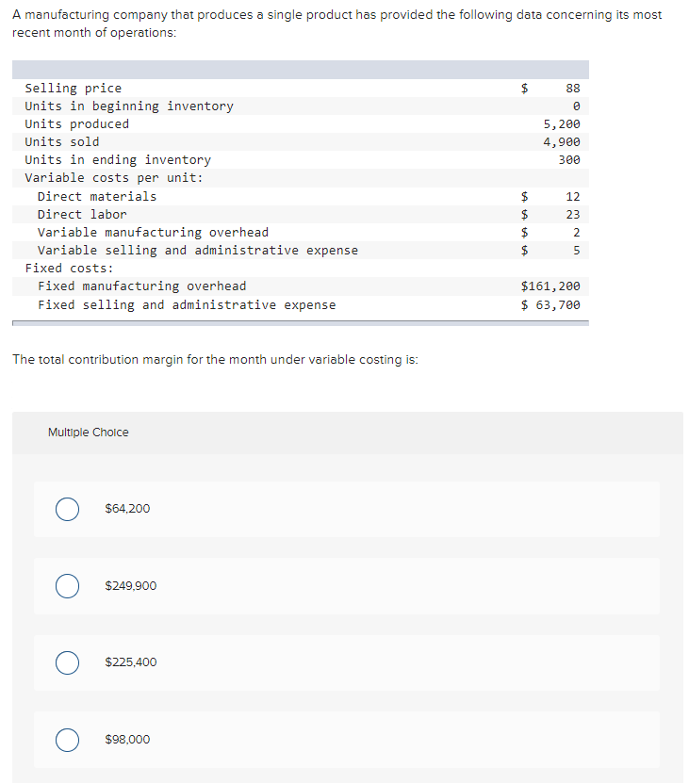Screen dimensions: 689x784
Task: Click the Units in ending inventory row
Action: [116, 159]
